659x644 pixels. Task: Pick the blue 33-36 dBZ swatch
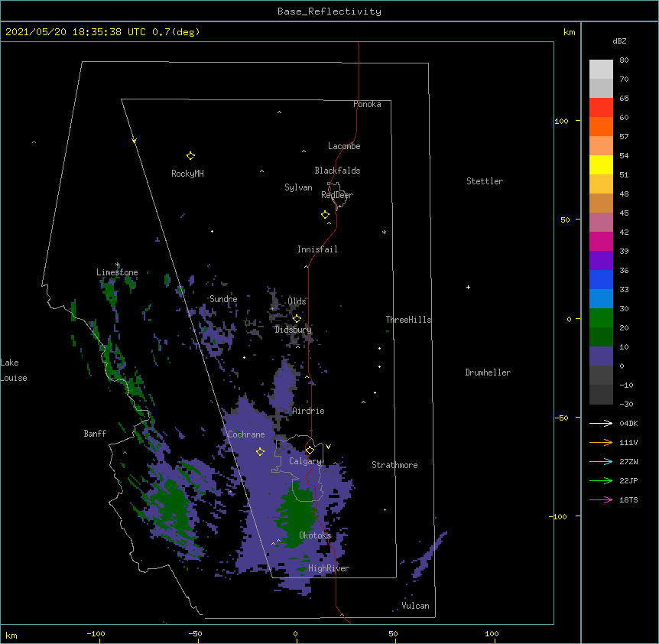coord(601,279)
